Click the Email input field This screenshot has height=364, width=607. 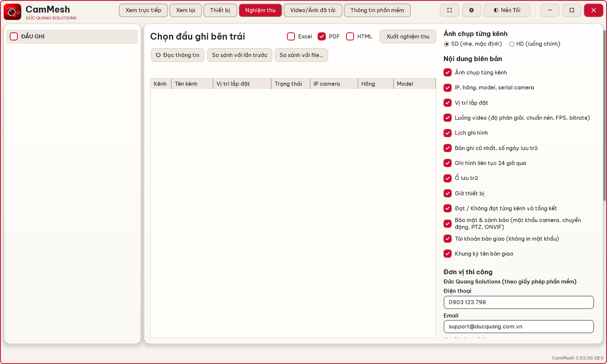point(518,326)
